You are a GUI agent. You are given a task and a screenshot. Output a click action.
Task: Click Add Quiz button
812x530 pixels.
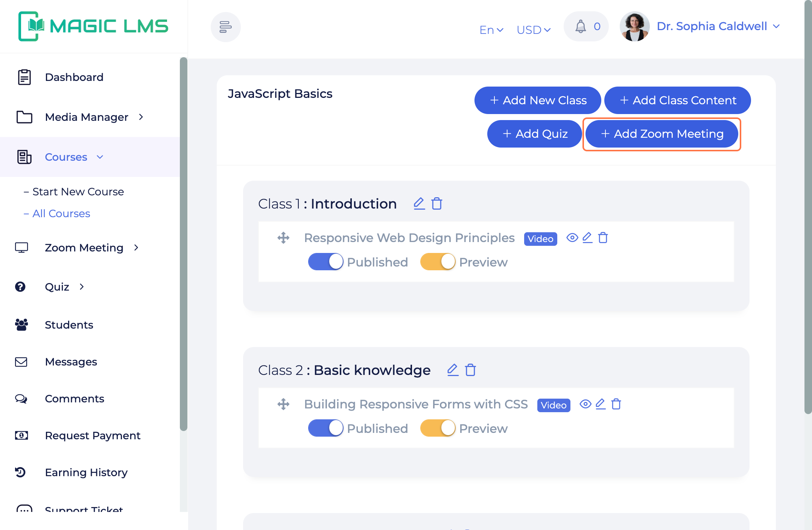[535, 134]
